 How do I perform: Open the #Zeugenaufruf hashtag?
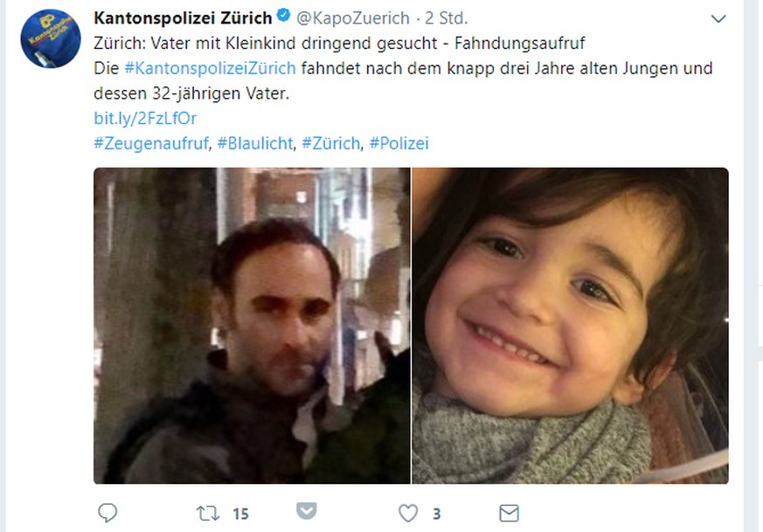(x=151, y=143)
